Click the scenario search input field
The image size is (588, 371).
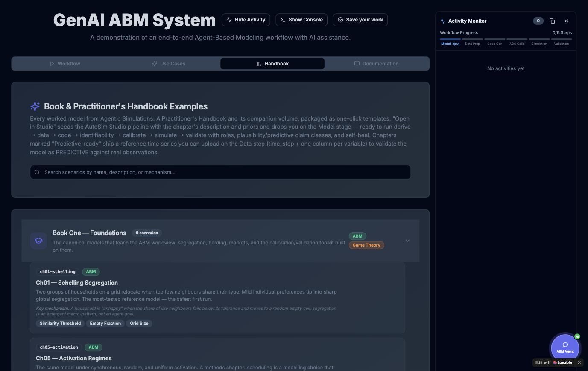(x=220, y=172)
